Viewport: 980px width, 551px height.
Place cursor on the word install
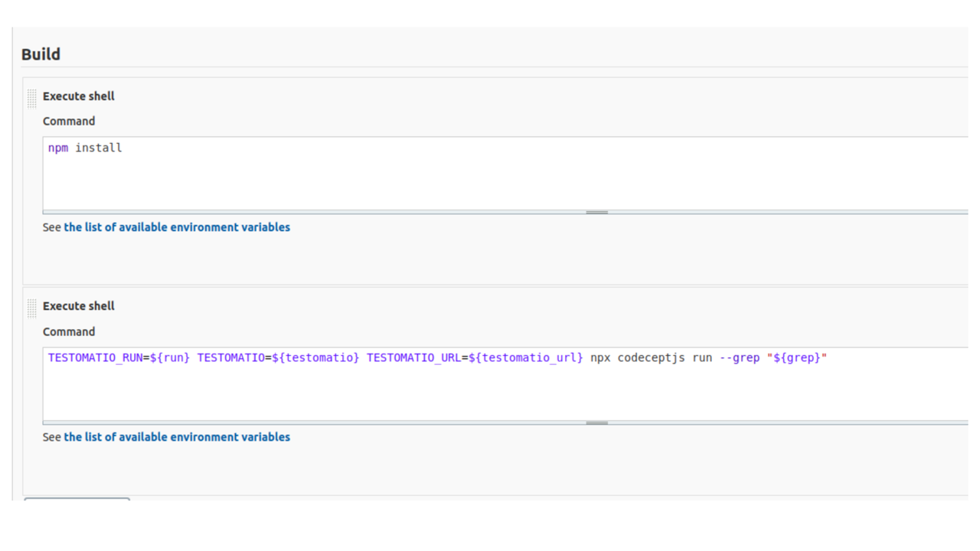[x=99, y=148]
